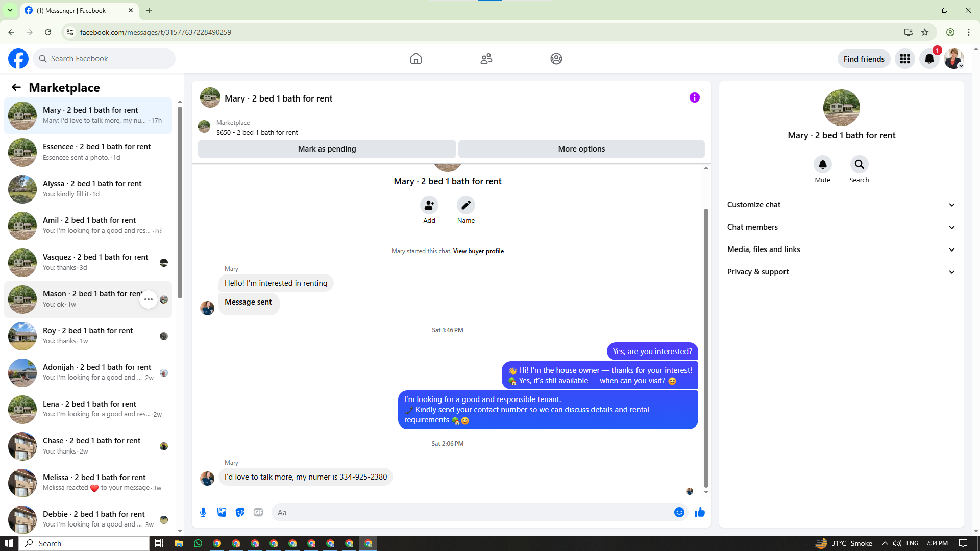
Task: Open the emoji picker in message box
Action: coord(679,512)
